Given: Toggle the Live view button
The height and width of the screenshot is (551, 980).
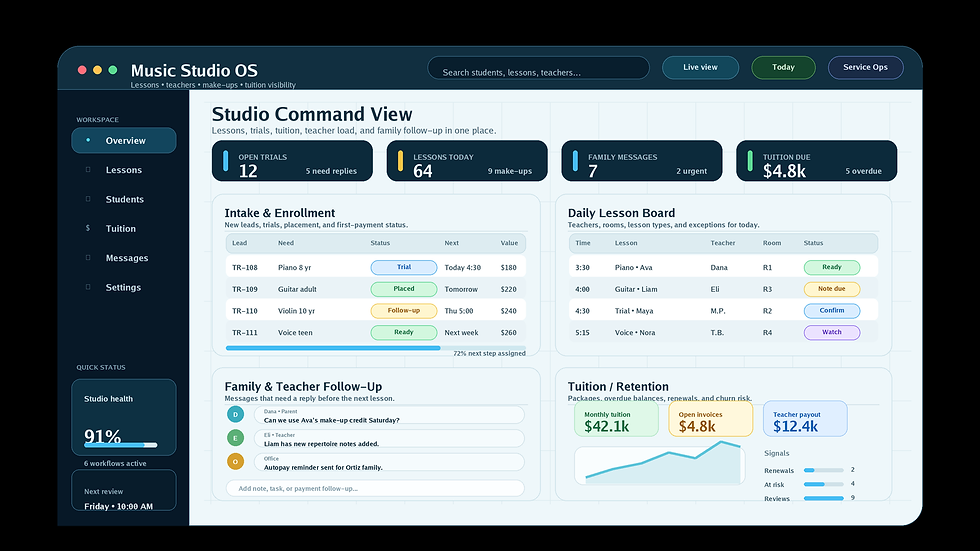Looking at the screenshot, I should tap(700, 67).
